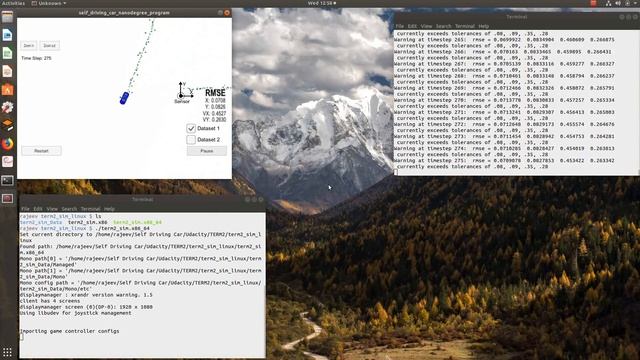
Task: Click the right Terminal window title bar
Action: pyautogui.click(x=516, y=17)
